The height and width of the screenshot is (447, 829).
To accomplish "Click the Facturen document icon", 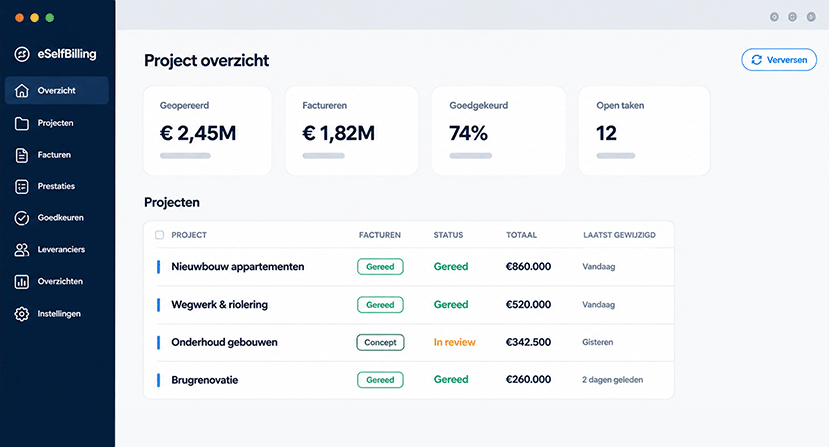I will point(22,155).
